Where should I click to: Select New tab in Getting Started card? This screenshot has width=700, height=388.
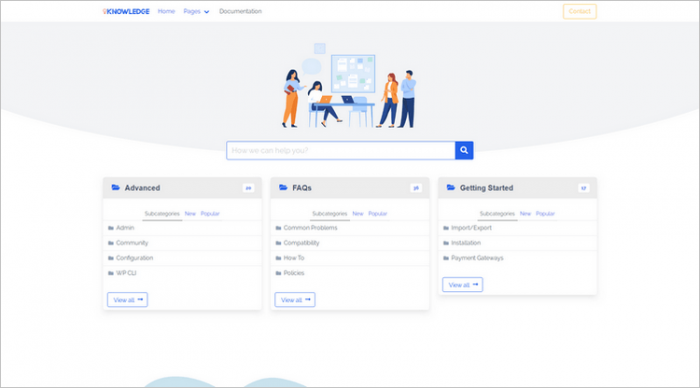(525, 214)
